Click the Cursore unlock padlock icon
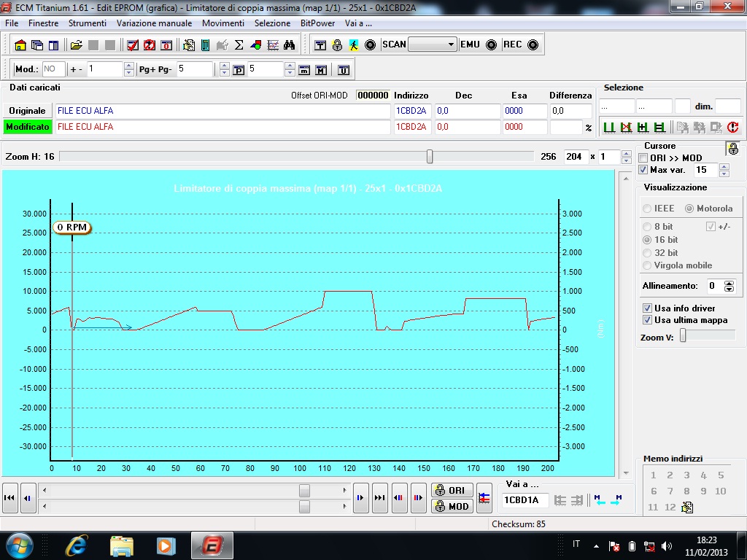The image size is (747, 560). coord(733,149)
